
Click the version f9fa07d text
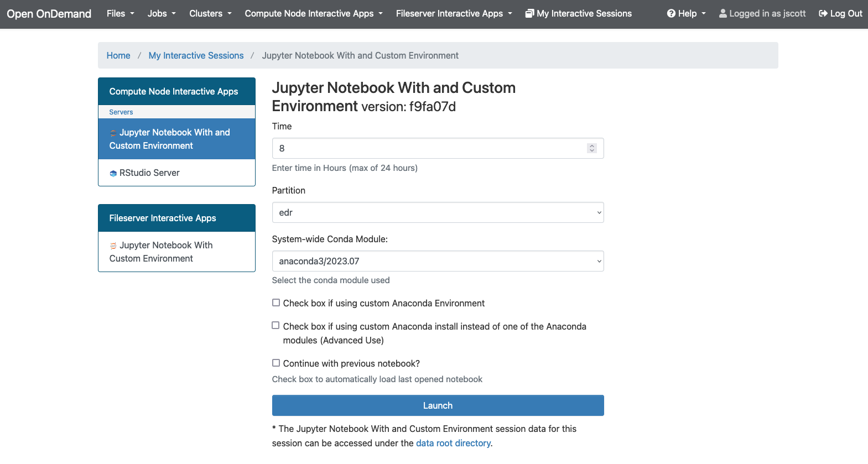pos(408,107)
